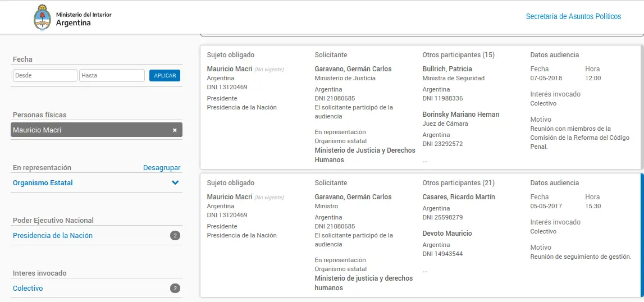Viewport: 644px width, 302px height.
Task: Expand more participants ellipsis in second audience
Action: coord(425,271)
